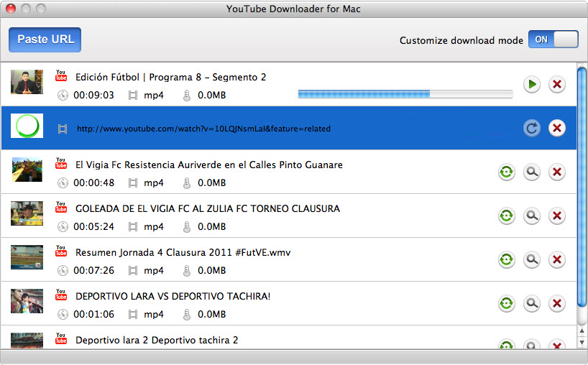The width and height of the screenshot is (588, 365).
Task: Select title Deportivo lara 2 Deportivo tachira 2
Action: (x=157, y=341)
